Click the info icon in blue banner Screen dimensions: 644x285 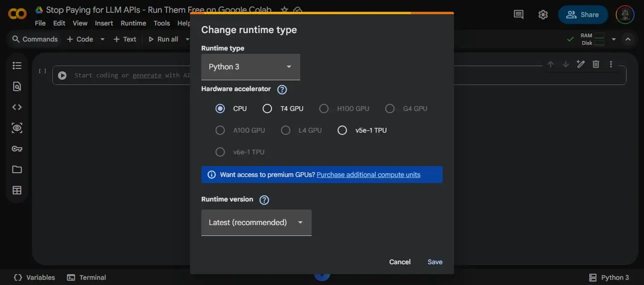(212, 175)
